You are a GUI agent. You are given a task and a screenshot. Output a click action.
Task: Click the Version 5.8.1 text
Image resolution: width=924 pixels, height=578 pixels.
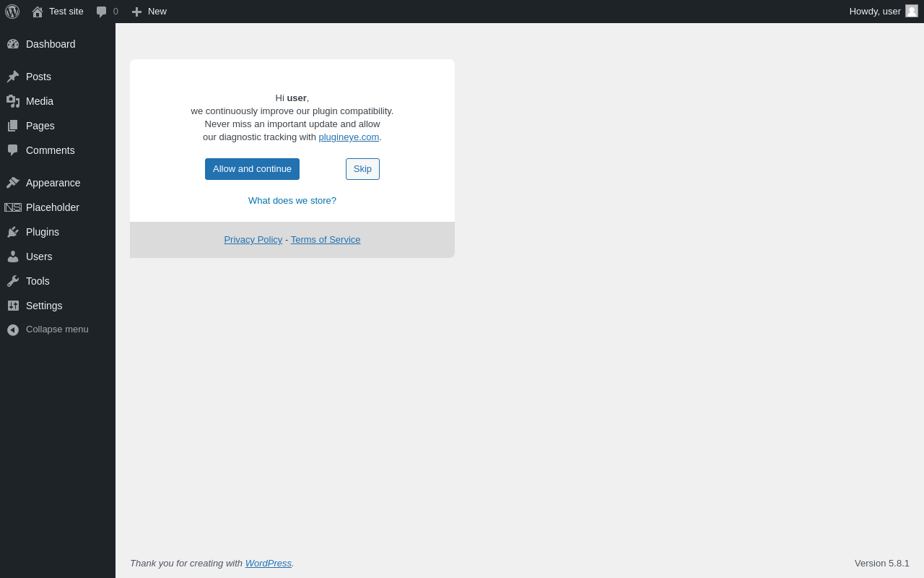point(882,564)
